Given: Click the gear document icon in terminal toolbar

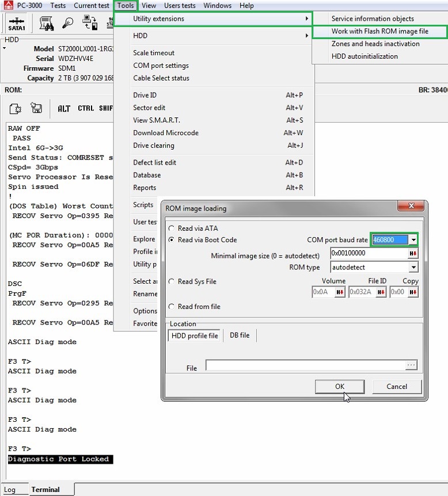Looking at the screenshot, I should (16, 108).
